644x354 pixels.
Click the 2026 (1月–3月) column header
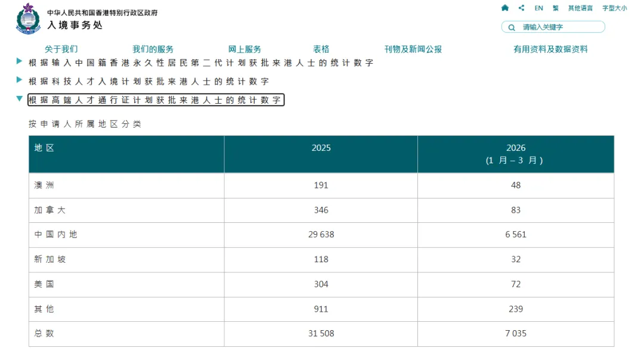[515, 154]
